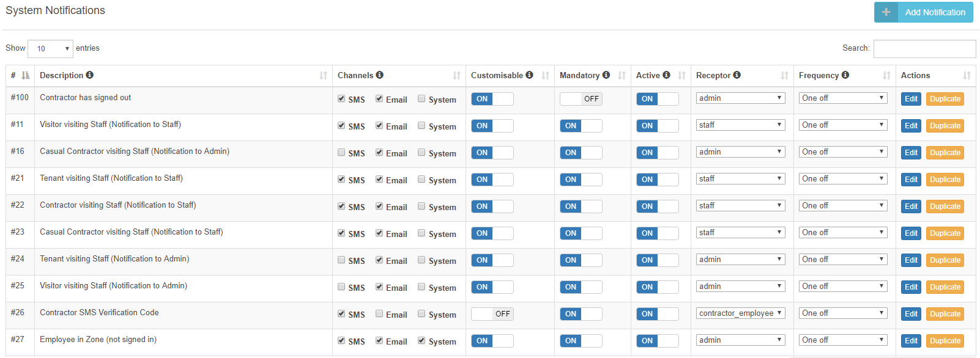
Task: Duplicate notification #25 Visitor visiting Staff
Action: point(945,287)
